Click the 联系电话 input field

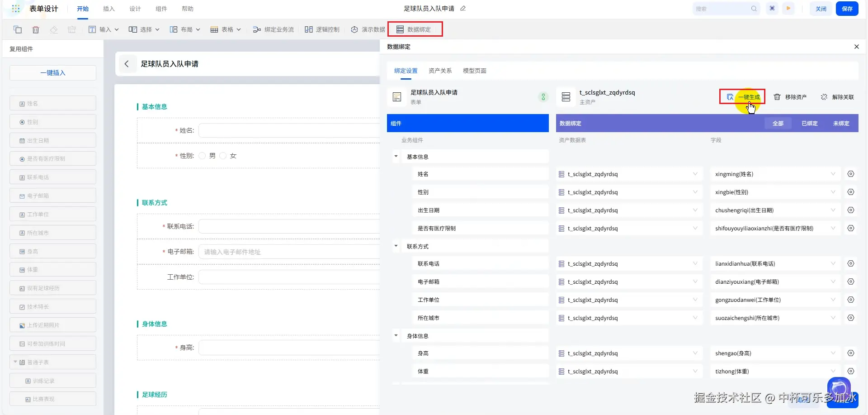click(289, 226)
